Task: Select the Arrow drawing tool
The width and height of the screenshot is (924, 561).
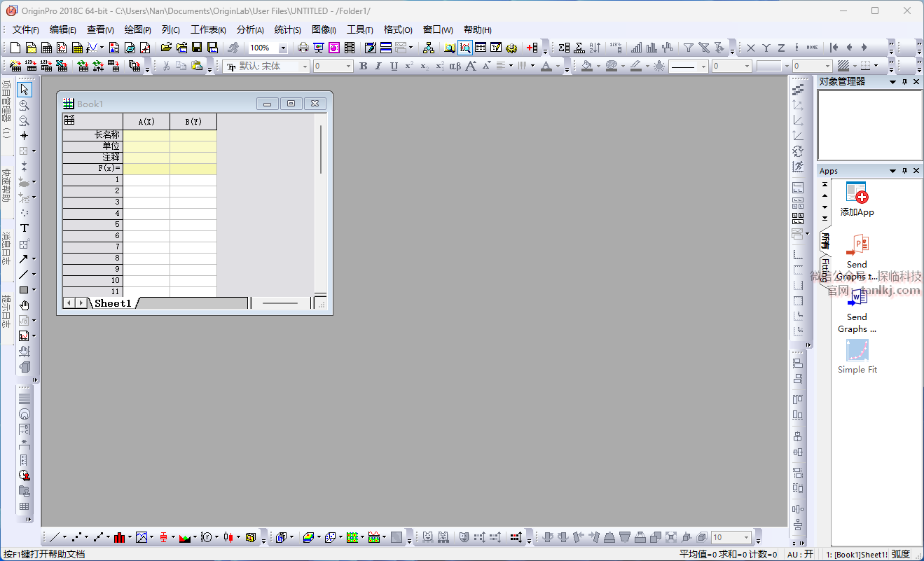Action: 25,258
